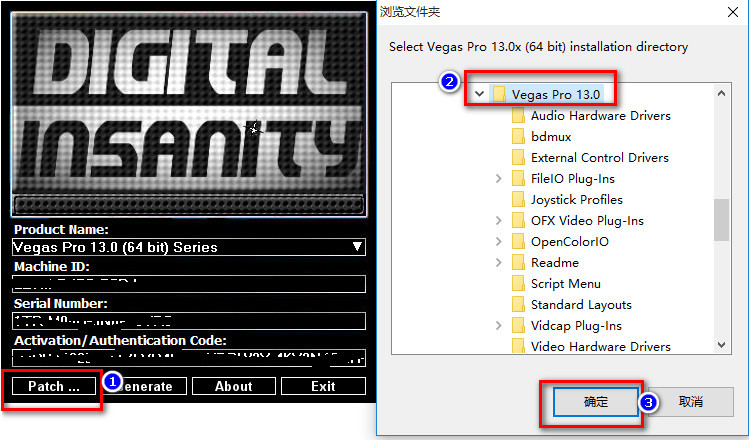The width and height of the screenshot is (749, 440).
Task: Click the Patch button
Action: pos(54,386)
